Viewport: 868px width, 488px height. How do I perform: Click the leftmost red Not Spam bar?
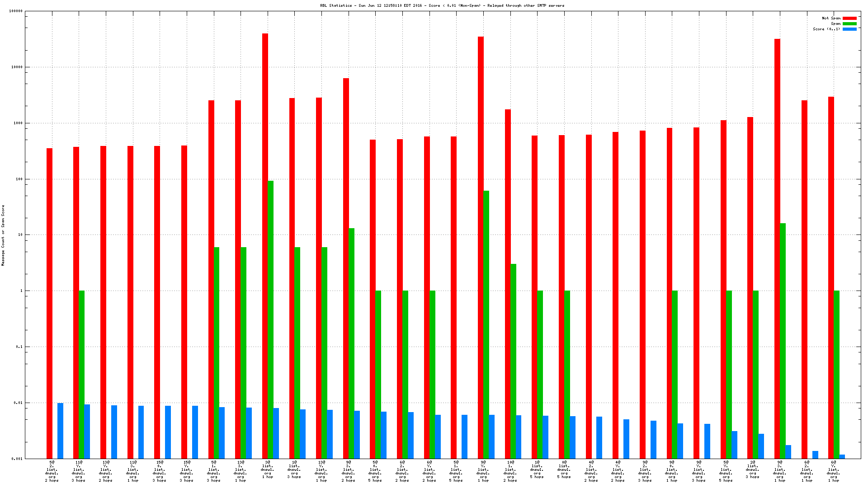coord(49,303)
